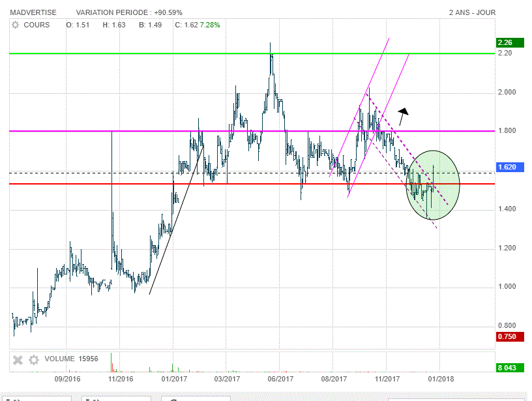Select the MADVERTISE title text
The width and height of the screenshot is (532, 401).
pos(33,12)
